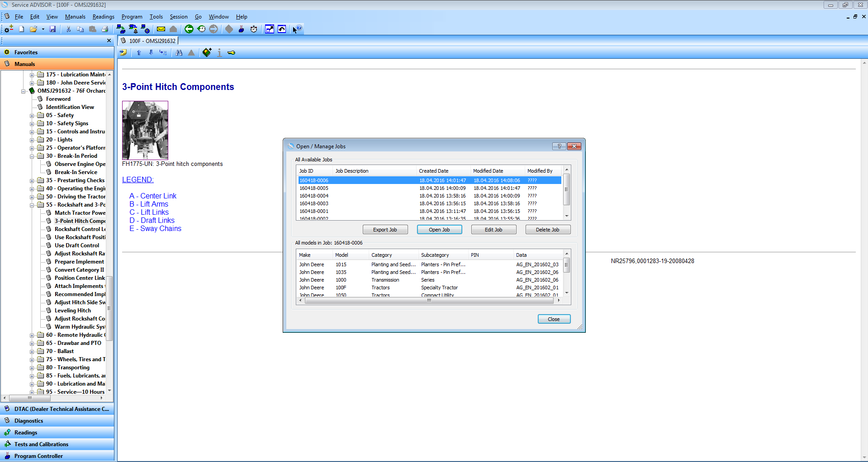Select job row 160418-0005

(x=430, y=188)
